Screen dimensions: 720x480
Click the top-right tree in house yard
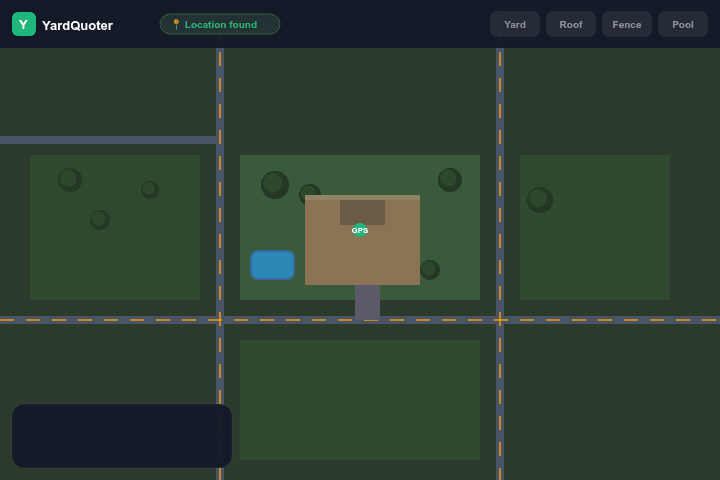pos(450,180)
